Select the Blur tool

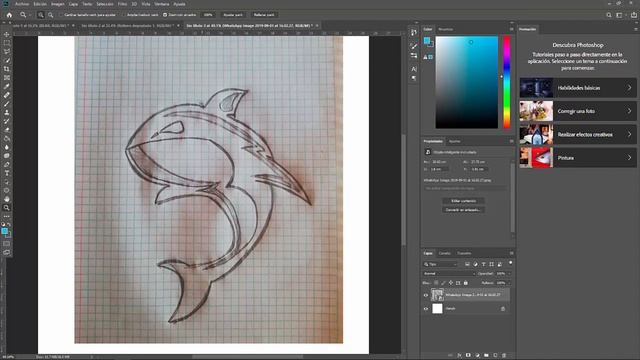[7, 147]
